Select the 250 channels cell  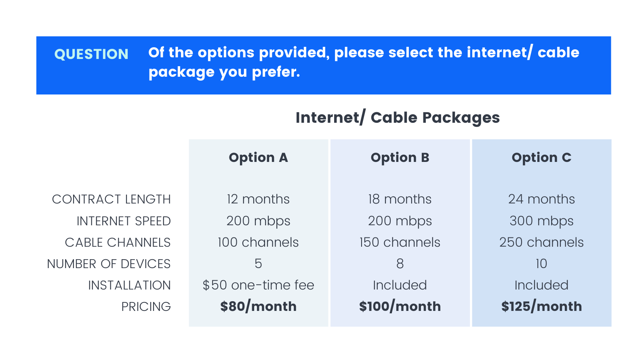point(541,242)
